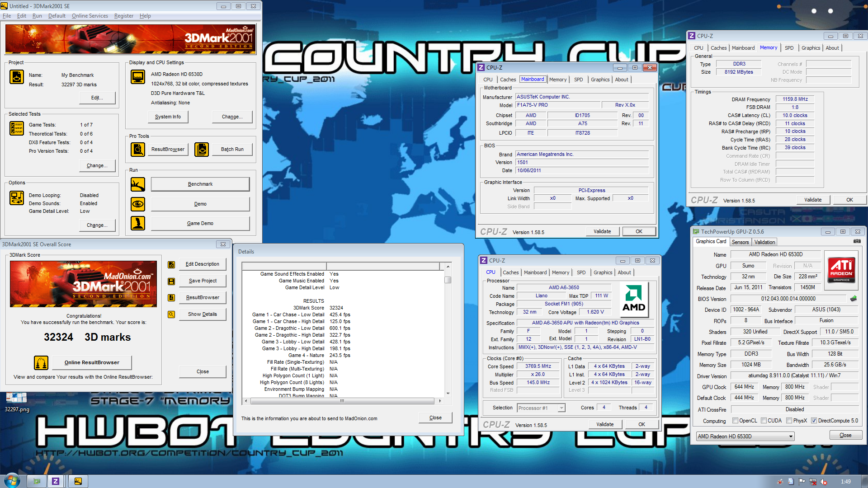Click the magnifier icon beside Show Details
The height and width of the screenshot is (488, 868).
[171, 314]
